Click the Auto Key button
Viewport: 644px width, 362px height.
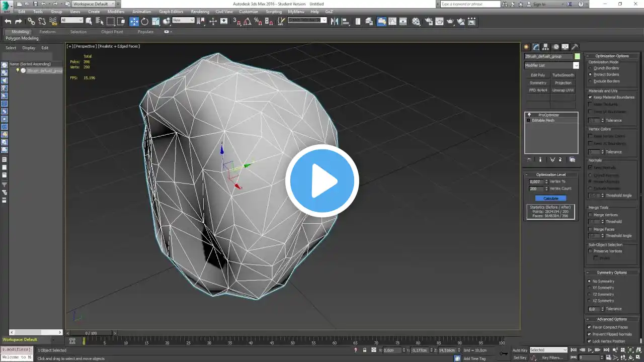(520, 350)
